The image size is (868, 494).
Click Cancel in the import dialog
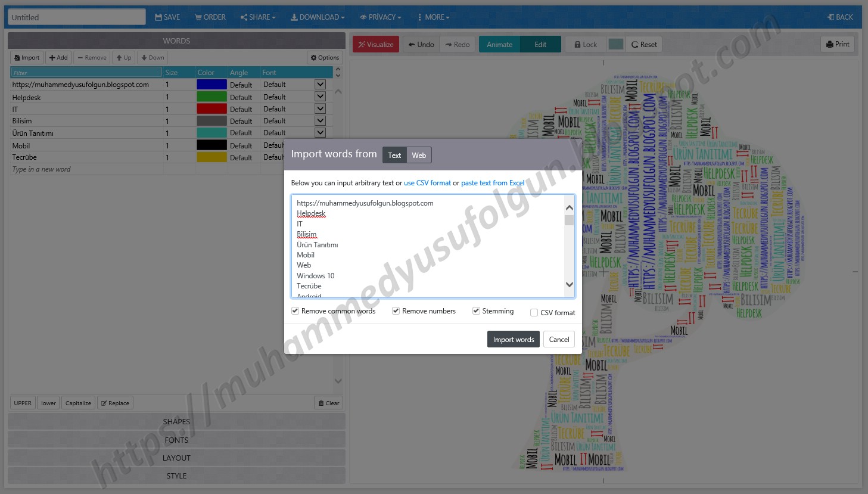click(559, 340)
